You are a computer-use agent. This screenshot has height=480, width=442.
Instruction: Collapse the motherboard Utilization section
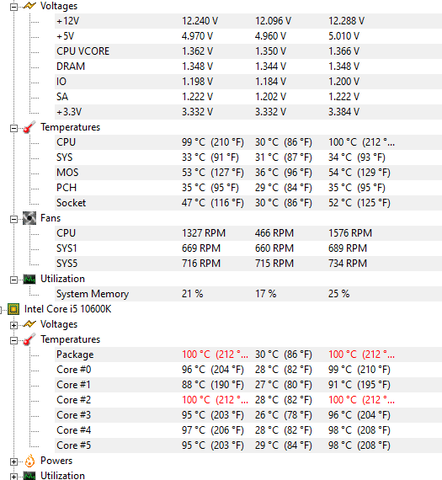(x=14, y=280)
